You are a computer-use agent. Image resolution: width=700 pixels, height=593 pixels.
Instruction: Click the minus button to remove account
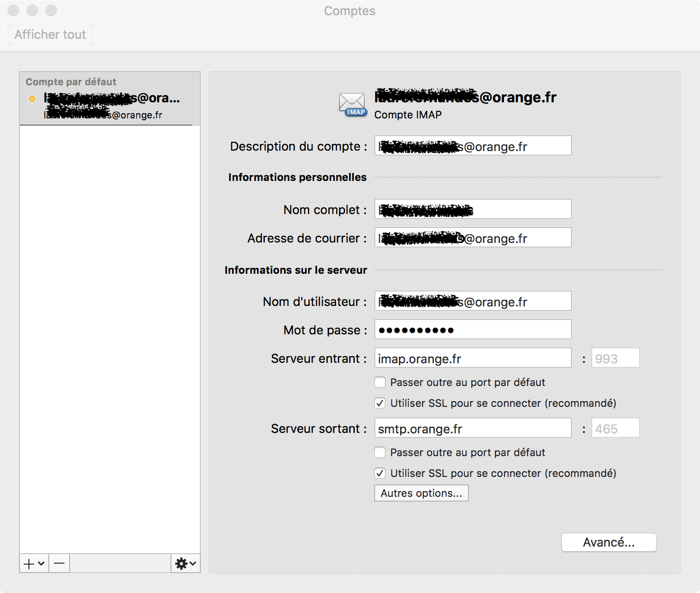point(59,564)
